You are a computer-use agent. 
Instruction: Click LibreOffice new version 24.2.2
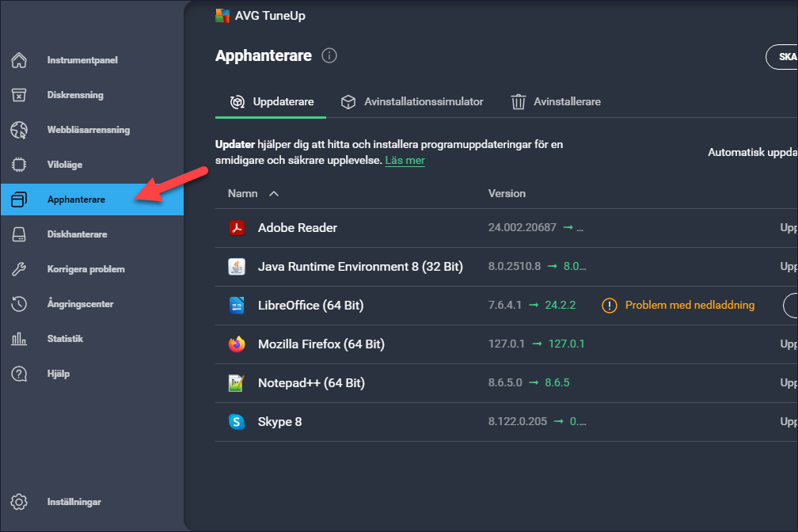[560, 305]
